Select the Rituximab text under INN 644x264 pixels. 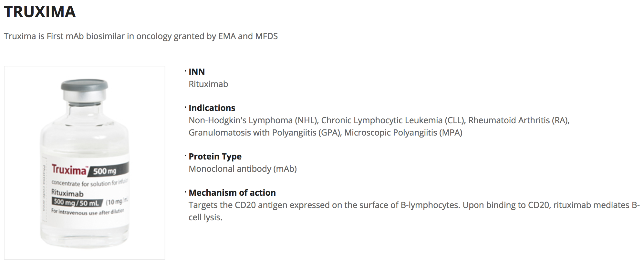(x=208, y=84)
